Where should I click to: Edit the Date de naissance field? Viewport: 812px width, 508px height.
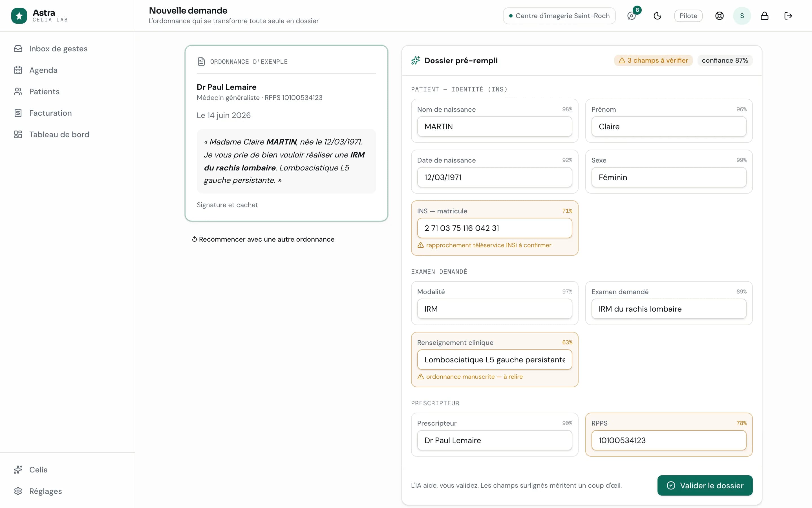pyautogui.click(x=495, y=177)
